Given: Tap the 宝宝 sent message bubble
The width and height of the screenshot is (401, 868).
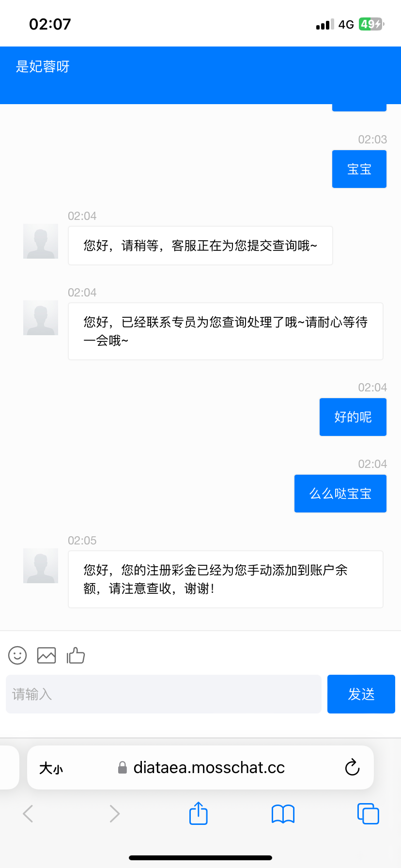Looking at the screenshot, I should point(359,169).
